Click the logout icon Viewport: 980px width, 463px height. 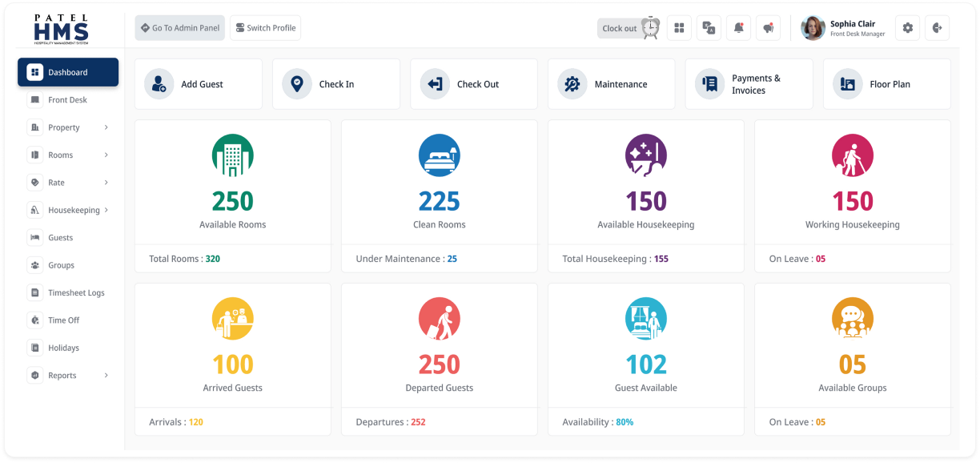coord(938,28)
